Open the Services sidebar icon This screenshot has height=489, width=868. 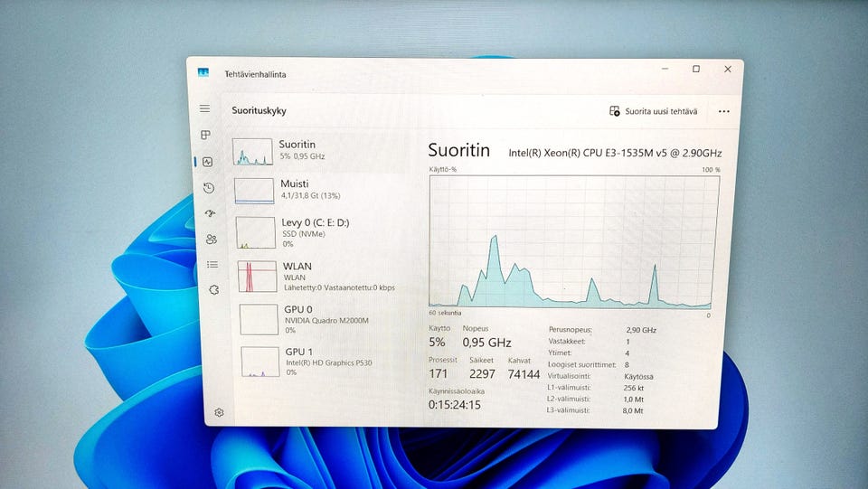coord(214,290)
